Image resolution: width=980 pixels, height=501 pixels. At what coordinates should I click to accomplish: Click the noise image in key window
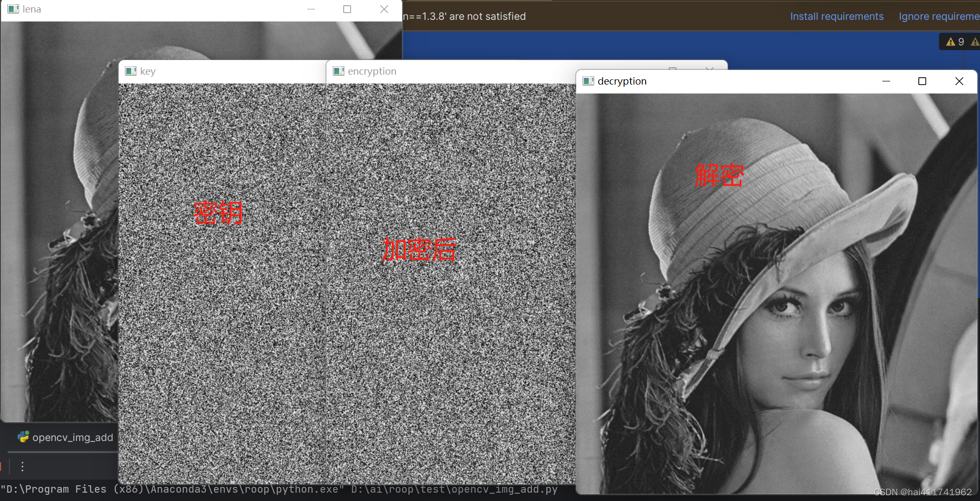click(x=223, y=284)
